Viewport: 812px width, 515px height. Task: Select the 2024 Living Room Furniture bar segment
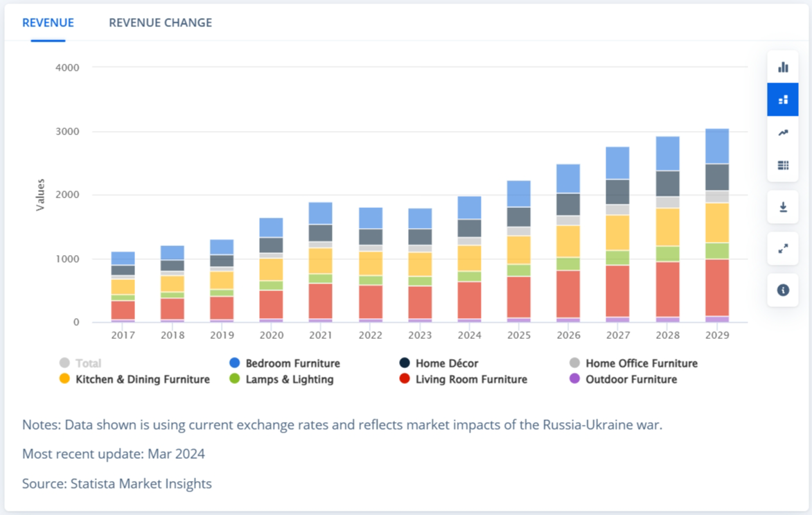pos(470,299)
